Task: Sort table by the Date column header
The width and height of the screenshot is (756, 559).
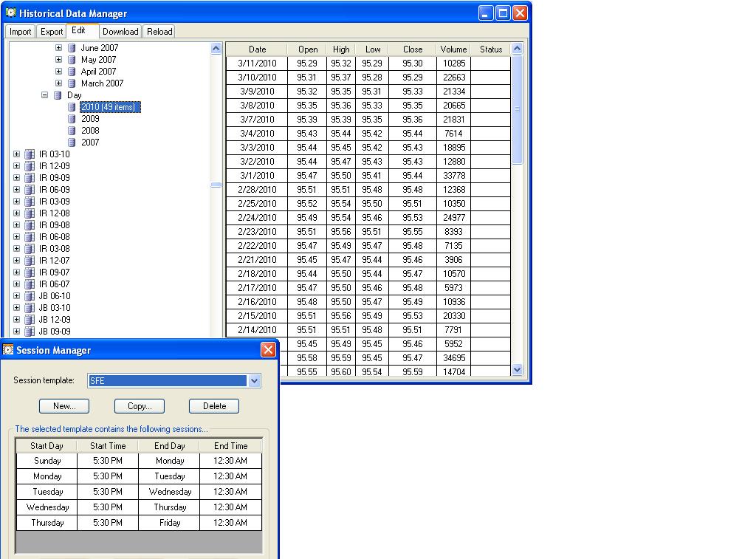Action: [257, 49]
